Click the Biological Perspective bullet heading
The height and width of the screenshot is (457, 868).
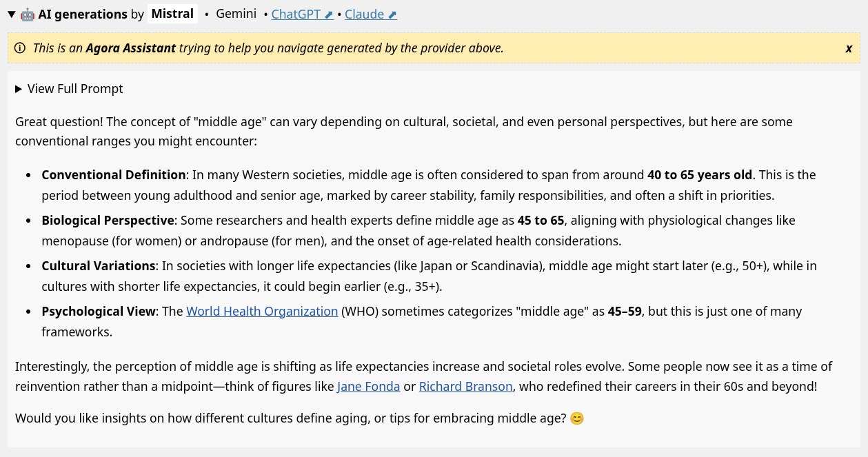(108, 221)
